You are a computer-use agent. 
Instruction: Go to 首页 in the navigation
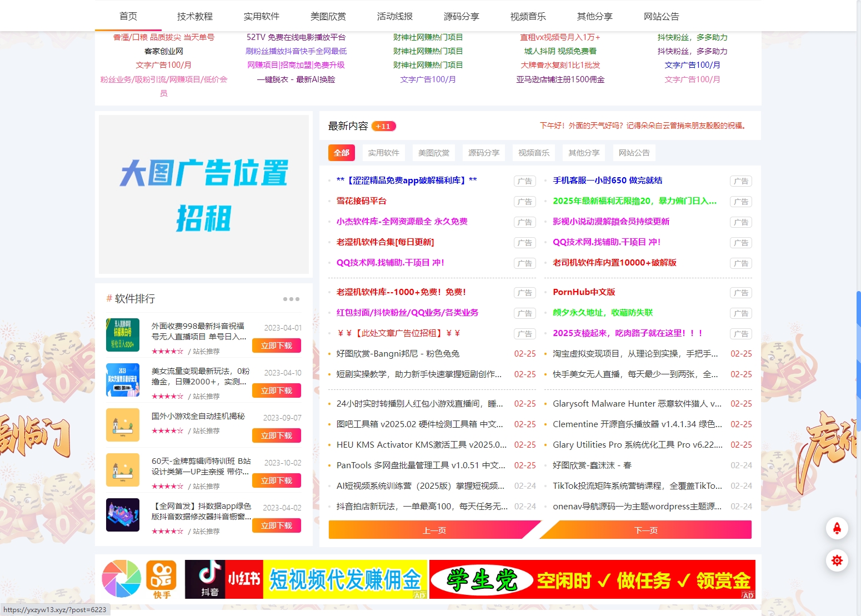click(128, 16)
